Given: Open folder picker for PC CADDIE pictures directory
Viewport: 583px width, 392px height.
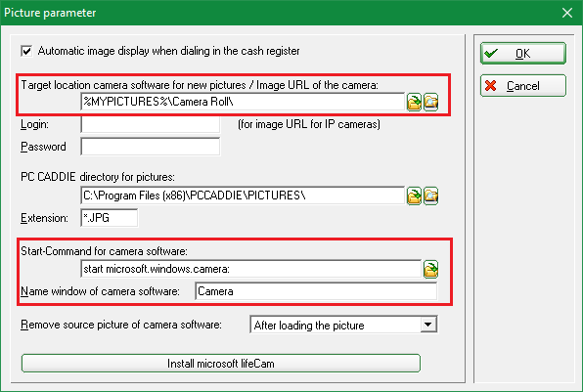Looking at the screenshot, I should [x=414, y=196].
